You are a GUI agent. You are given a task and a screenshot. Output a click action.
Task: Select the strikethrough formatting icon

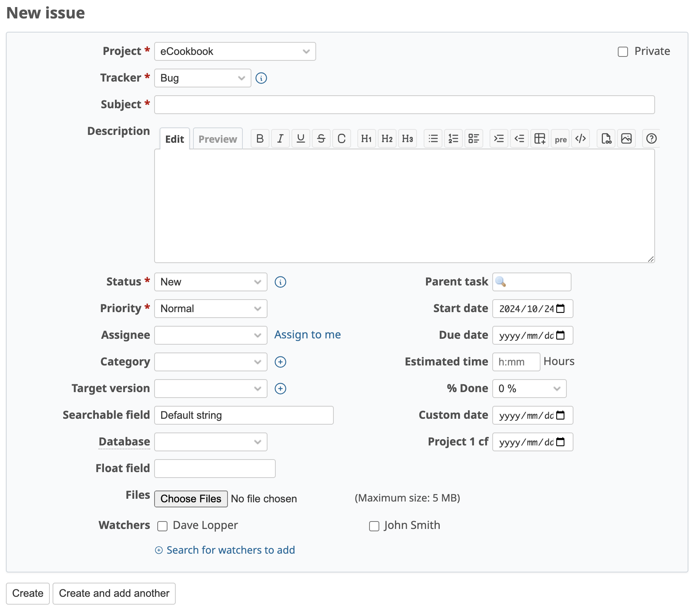pyautogui.click(x=321, y=138)
